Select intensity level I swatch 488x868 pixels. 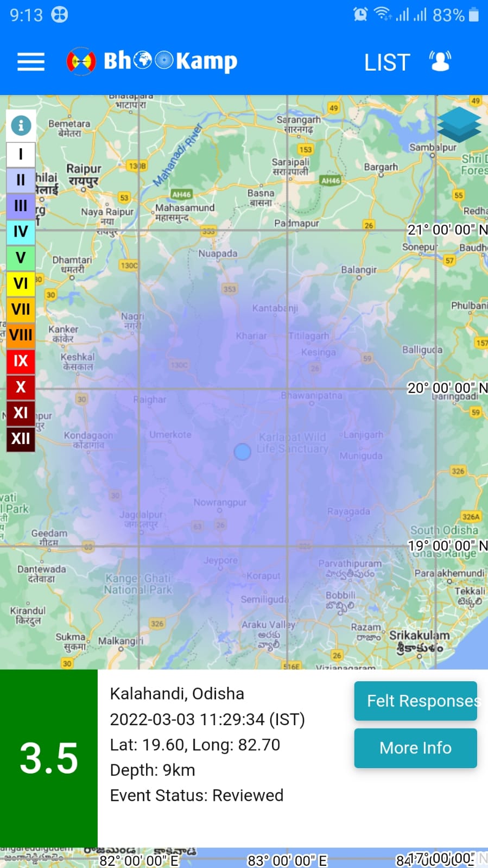coord(21,154)
